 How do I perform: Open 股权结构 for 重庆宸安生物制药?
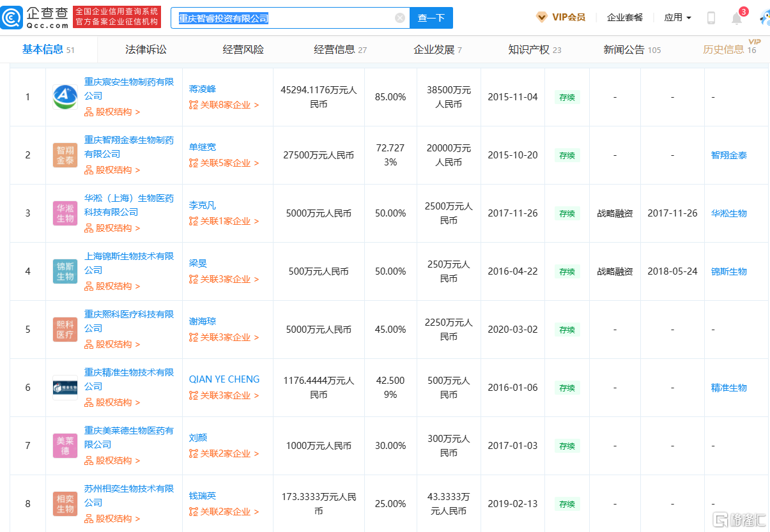click(112, 112)
